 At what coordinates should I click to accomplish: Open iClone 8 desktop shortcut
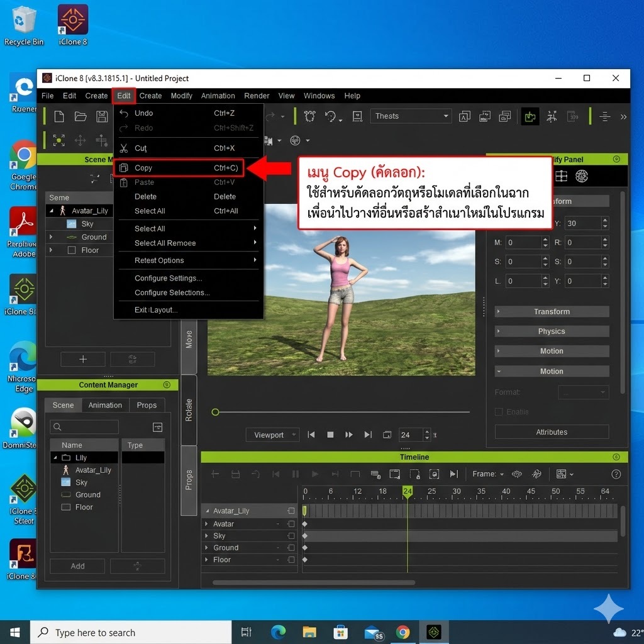73,25
